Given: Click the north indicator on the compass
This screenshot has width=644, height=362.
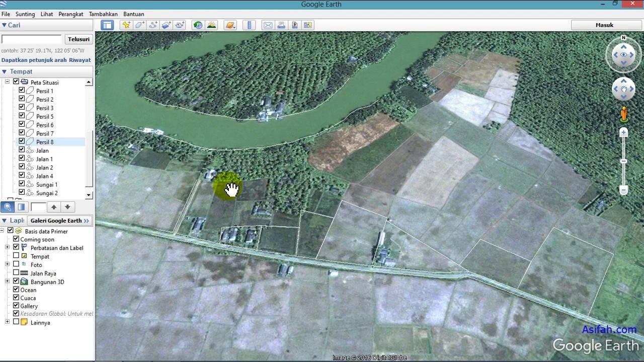Looking at the screenshot, I should tap(624, 38).
